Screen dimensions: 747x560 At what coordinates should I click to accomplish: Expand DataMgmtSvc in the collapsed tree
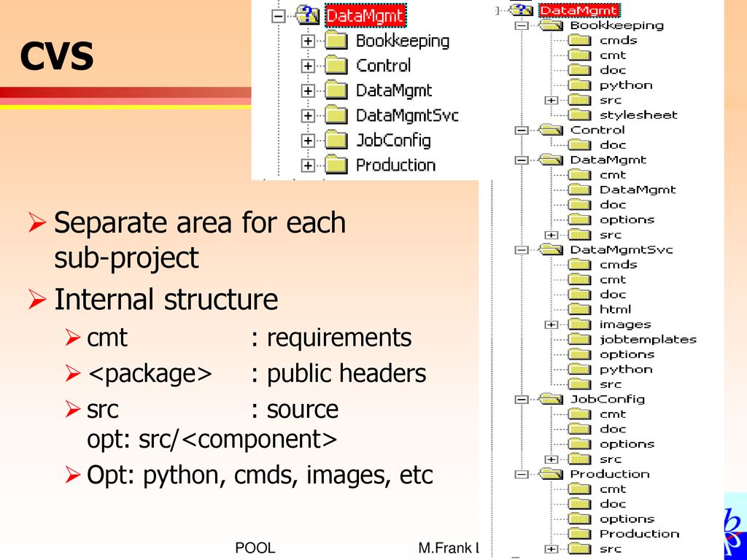pos(308,115)
